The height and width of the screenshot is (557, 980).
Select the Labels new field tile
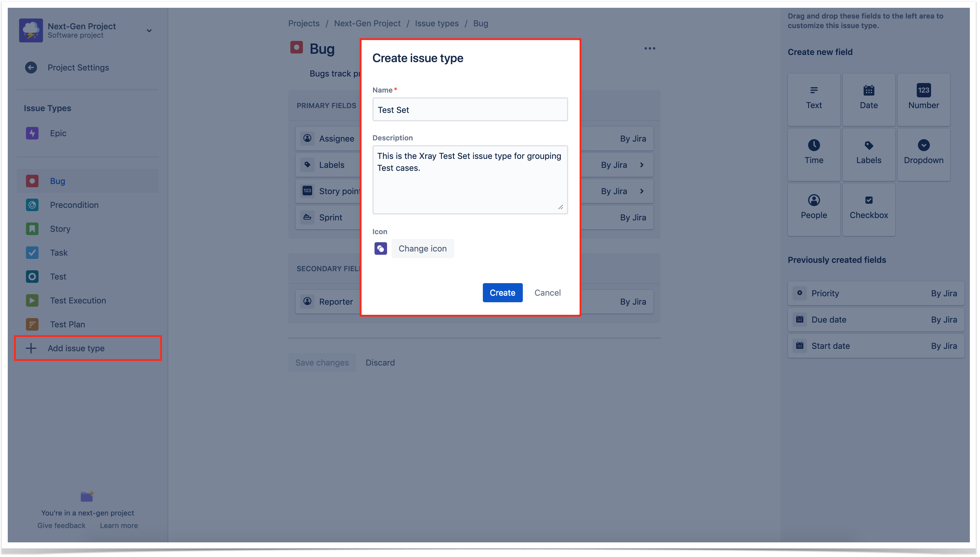[869, 154]
